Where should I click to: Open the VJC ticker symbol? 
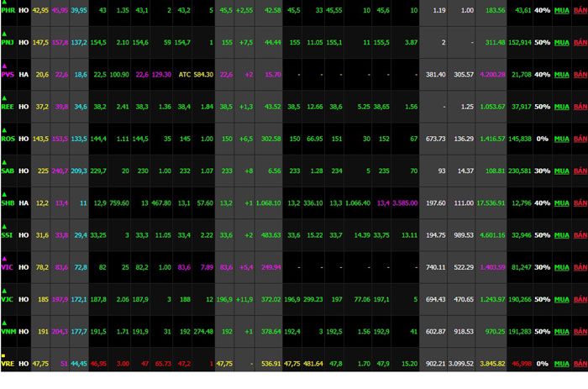tap(8, 299)
